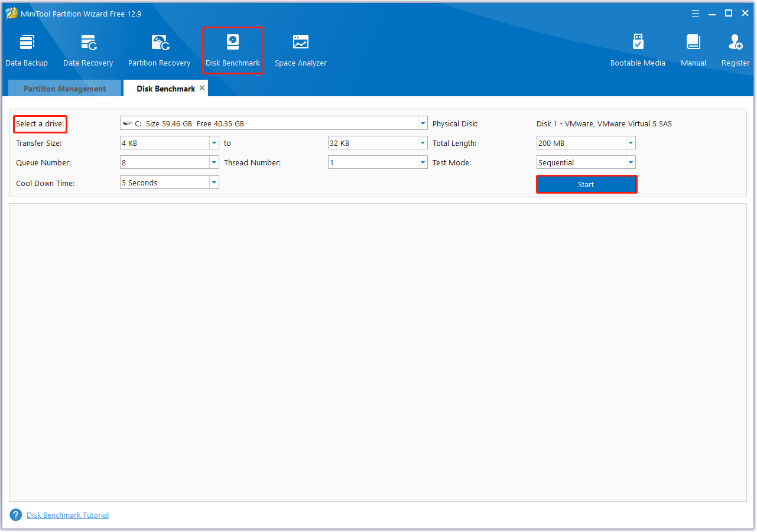Expand the Select a drive dropdown
Image resolution: width=757 pixels, height=532 pixels.
pyautogui.click(x=422, y=123)
